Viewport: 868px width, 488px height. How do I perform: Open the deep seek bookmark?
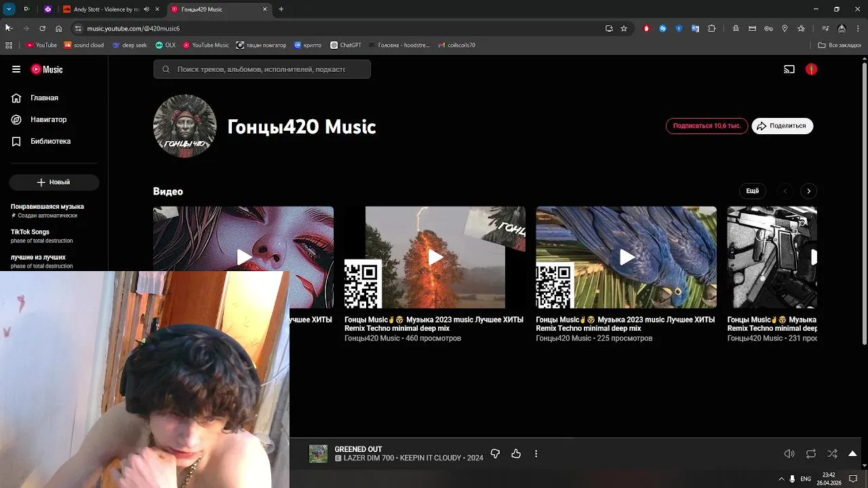point(130,45)
